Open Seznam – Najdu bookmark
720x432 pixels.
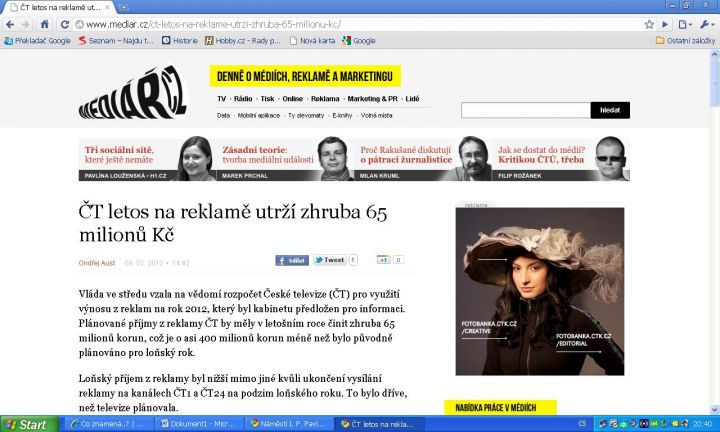116,40
